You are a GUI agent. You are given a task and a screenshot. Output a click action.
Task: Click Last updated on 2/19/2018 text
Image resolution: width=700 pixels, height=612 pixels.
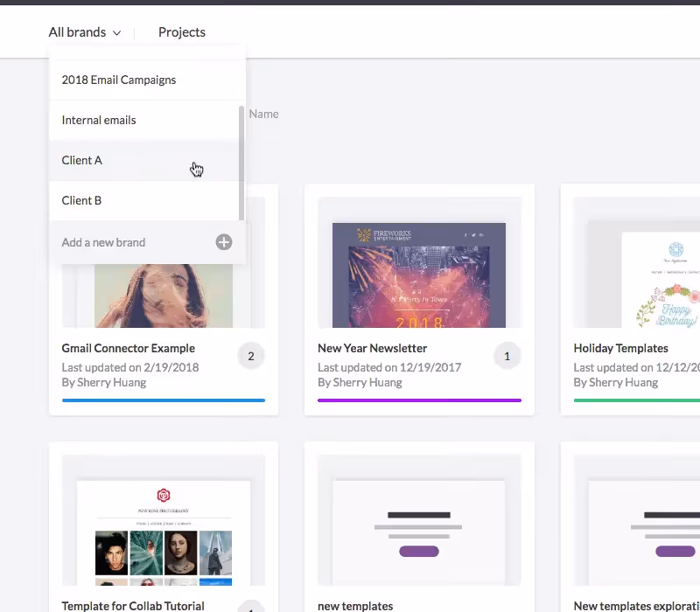[x=130, y=367]
